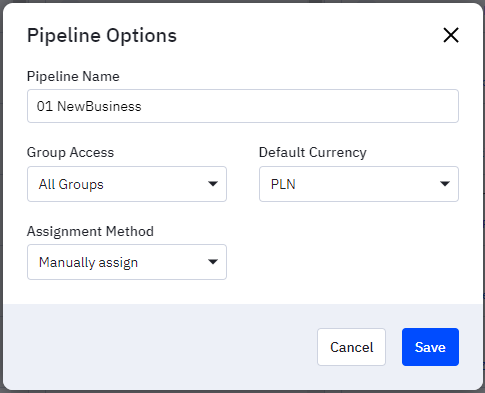Viewport: 485px width, 393px height.
Task: Open the Group Access dropdown
Action: click(x=127, y=184)
